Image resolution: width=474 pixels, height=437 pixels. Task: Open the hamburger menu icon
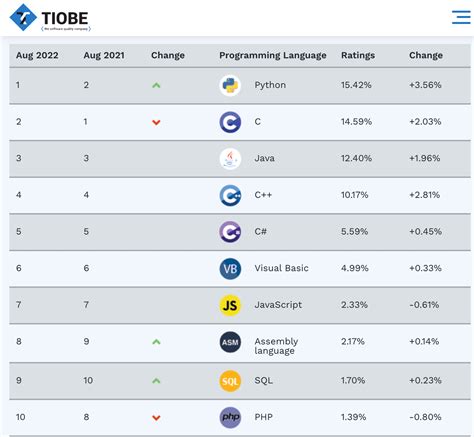pyautogui.click(x=461, y=17)
